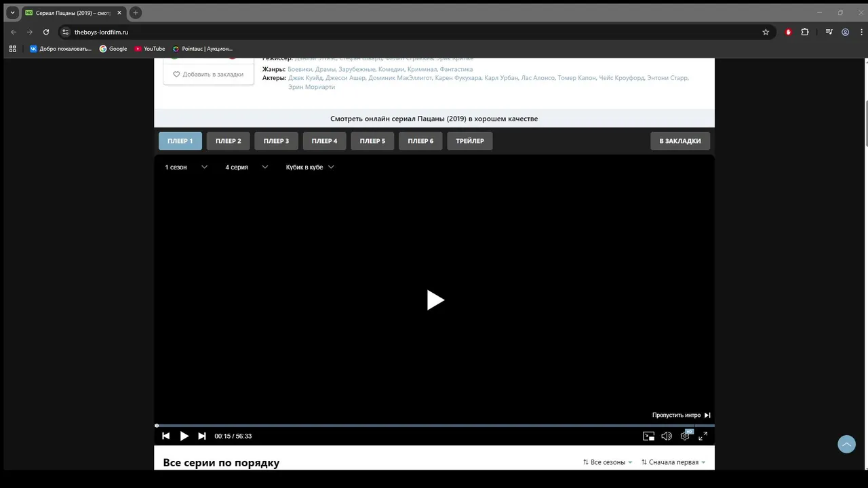Click Добавить в закладки with heart icon

coord(208,75)
